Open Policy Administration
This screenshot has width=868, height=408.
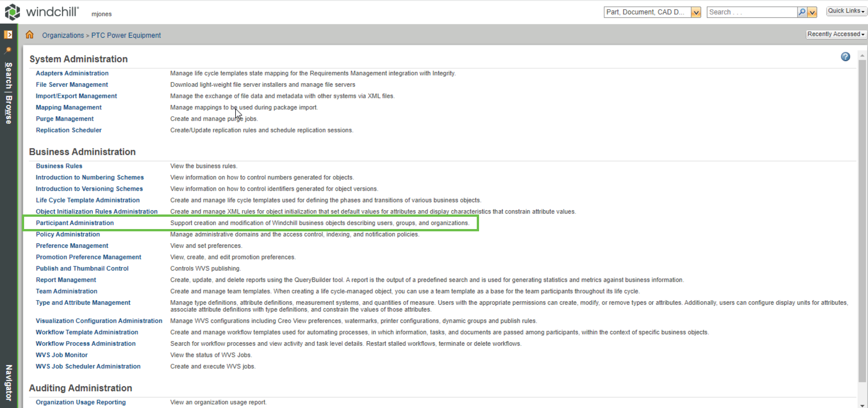[68, 235]
